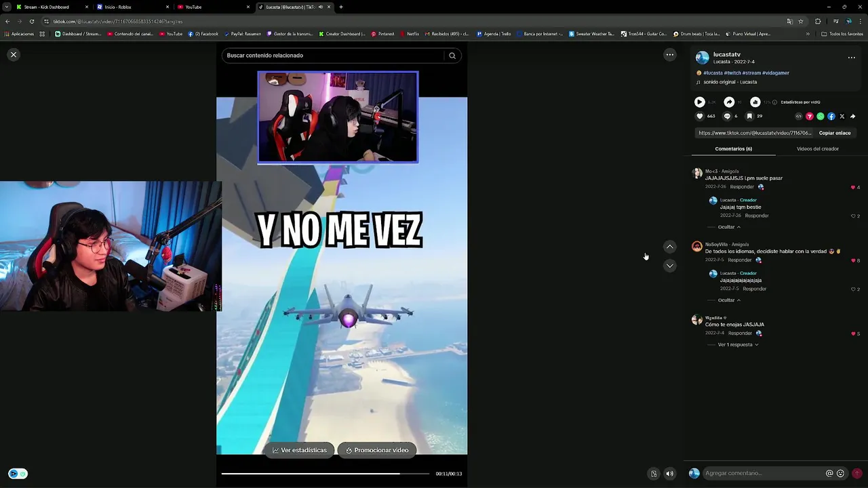Screen dimensions: 868x488
Task: Bookmark this page with star icon
Action: [801, 21]
